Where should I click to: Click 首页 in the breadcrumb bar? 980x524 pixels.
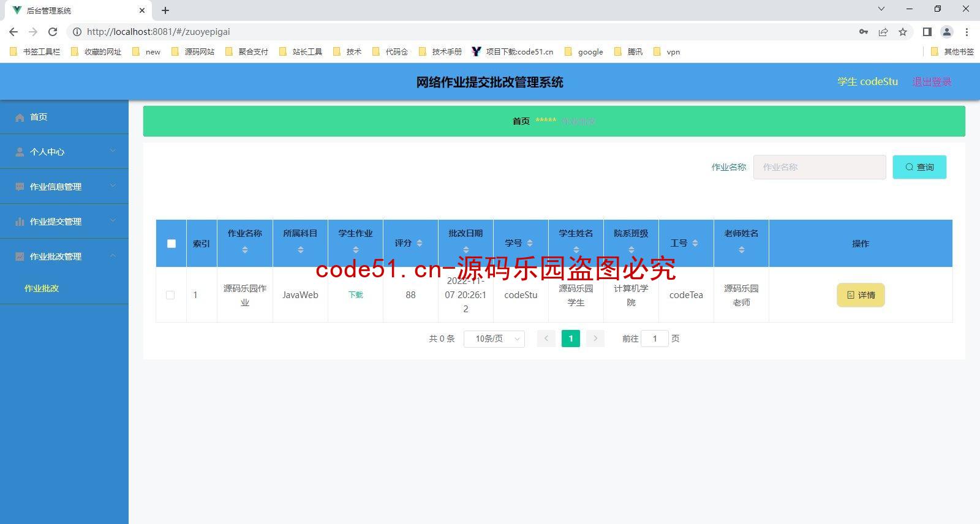tap(521, 121)
